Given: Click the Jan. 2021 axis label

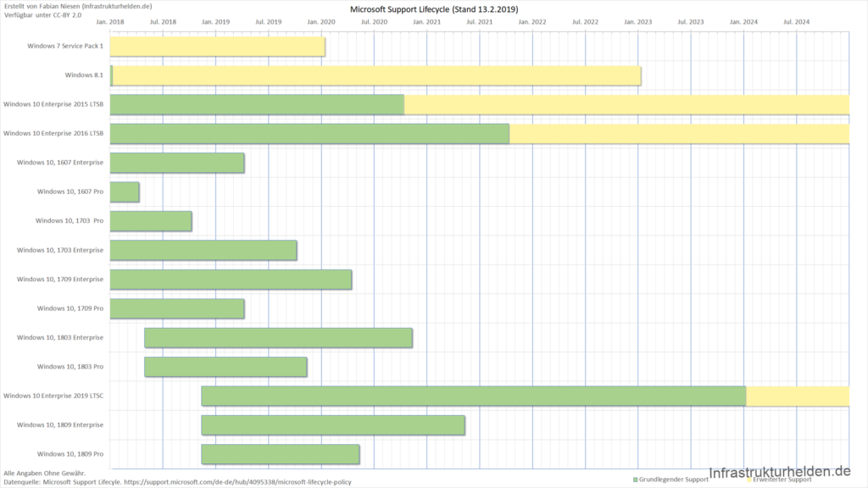Looking at the screenshot, I should tap(427, 22).
